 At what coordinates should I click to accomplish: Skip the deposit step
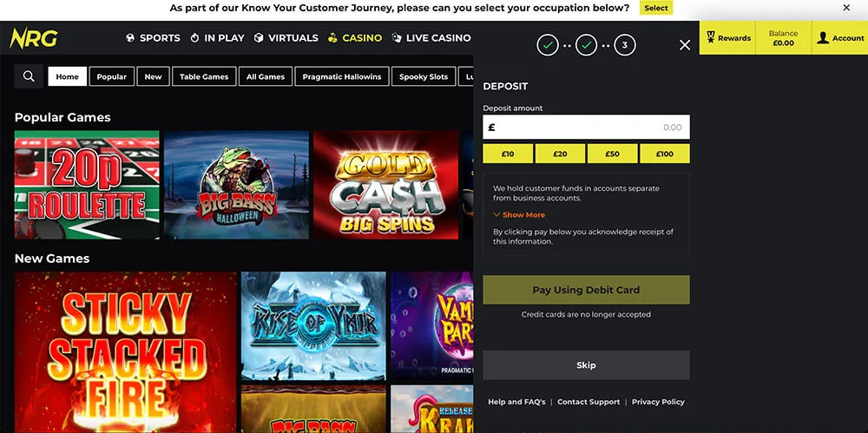(586, 365)
